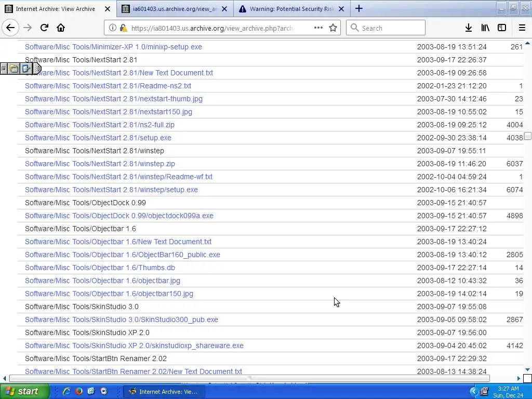Open nextstart-thumb.jpg link
This screenshot has width=532, height=399.
point(114,99)
